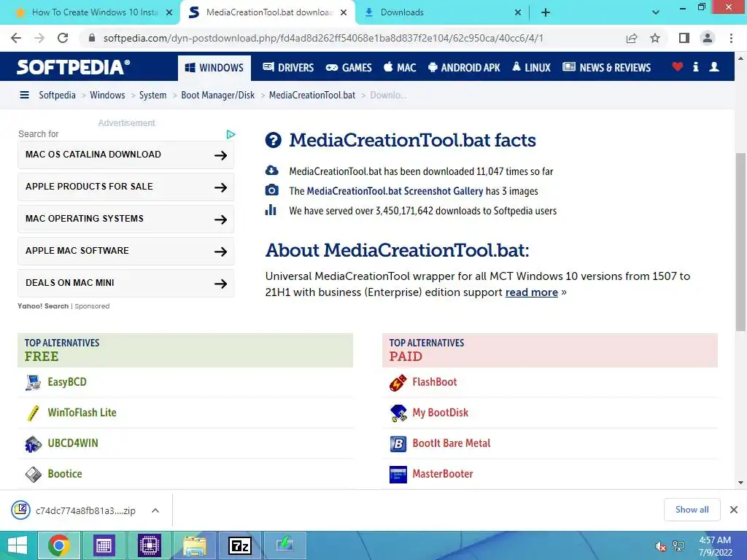Image resolution: width=747 pixels, height=560 pixels.
Task: Click the MasterBooter icon
Action: click(398, 474)
